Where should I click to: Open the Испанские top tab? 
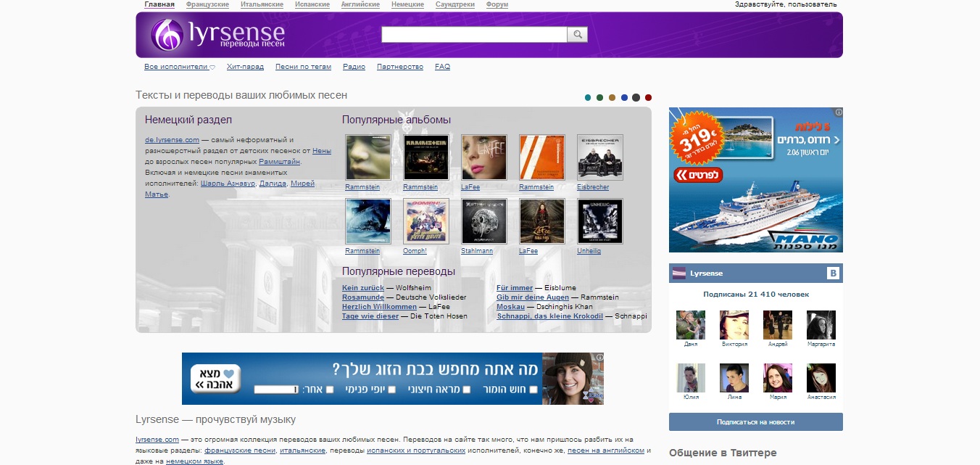click(x=312, y=4)
